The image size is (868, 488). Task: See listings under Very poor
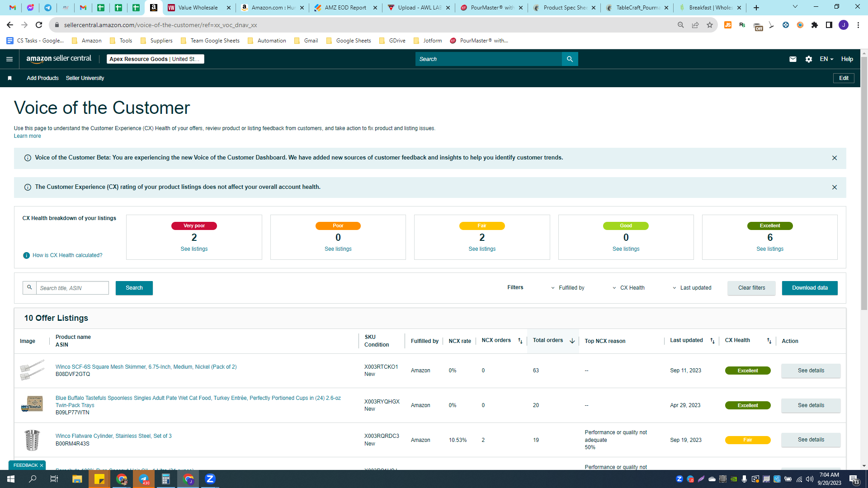pyautogui.click(x=194, y=249)
